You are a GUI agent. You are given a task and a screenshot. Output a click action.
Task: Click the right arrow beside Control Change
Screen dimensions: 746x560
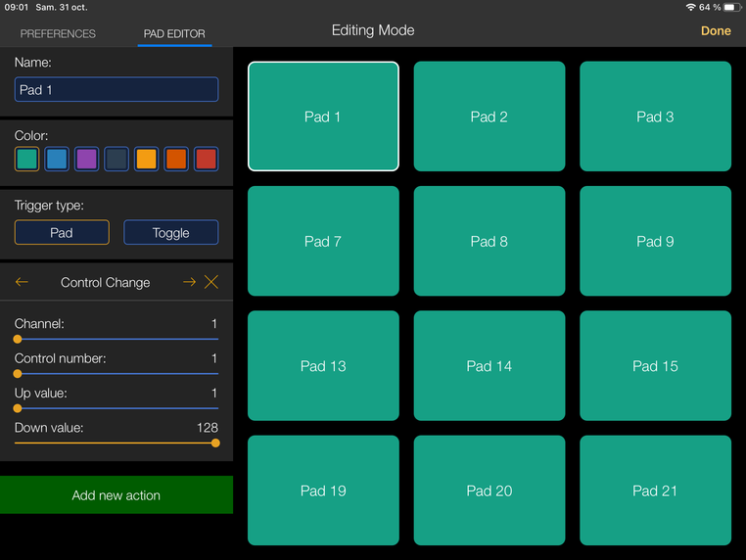pos(189,282)
